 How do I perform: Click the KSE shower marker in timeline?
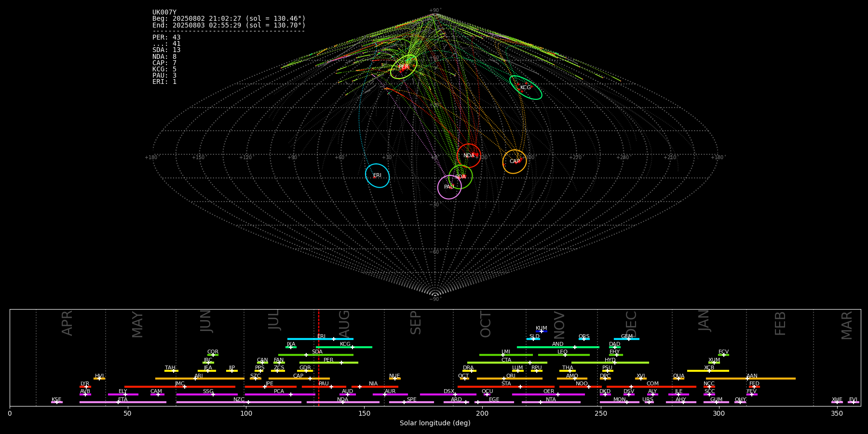57,402
